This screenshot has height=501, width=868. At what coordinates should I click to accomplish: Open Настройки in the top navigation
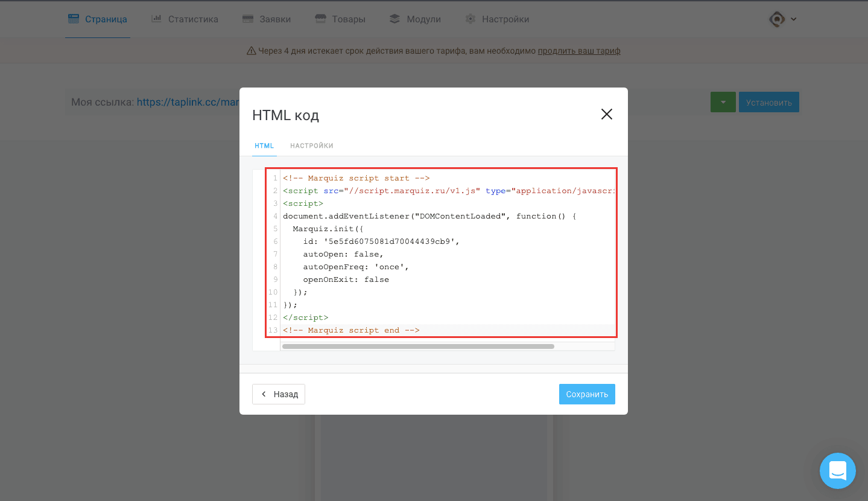coord(497,19)
